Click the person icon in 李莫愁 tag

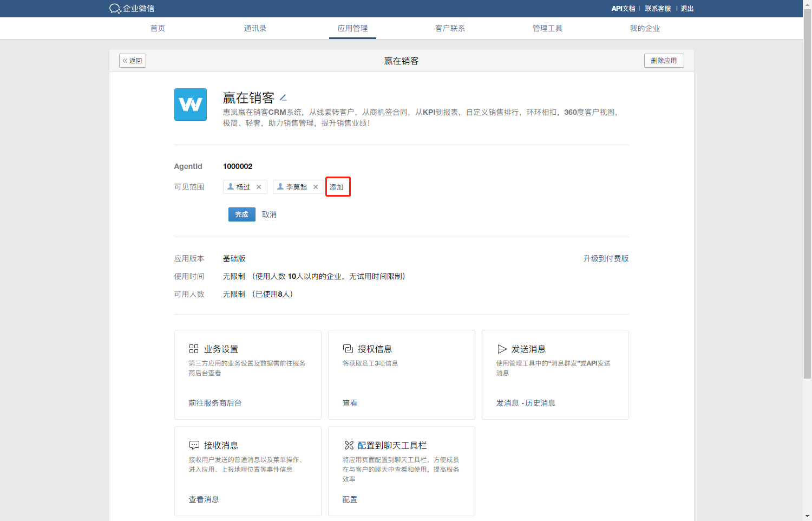(x=280, y=186)
